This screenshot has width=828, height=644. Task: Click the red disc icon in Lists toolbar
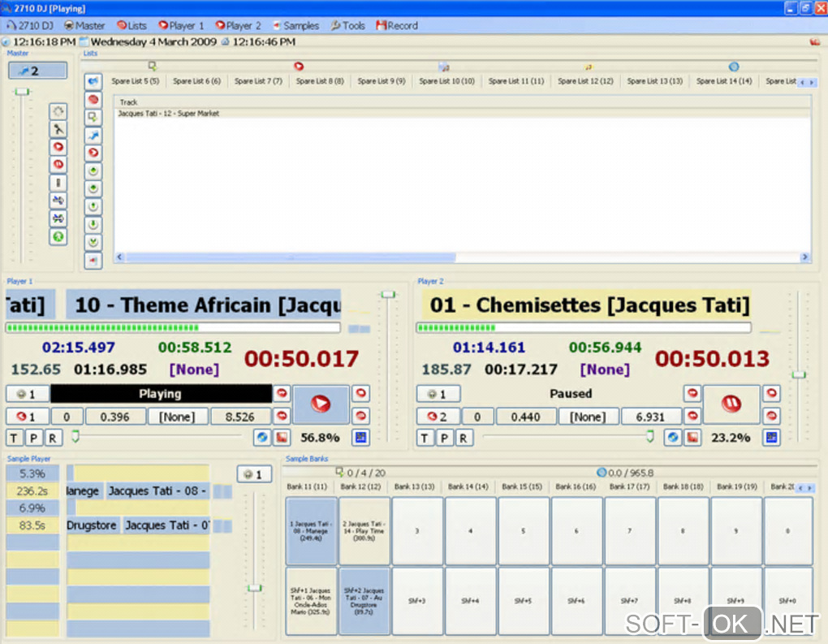(x=93, y=99)
